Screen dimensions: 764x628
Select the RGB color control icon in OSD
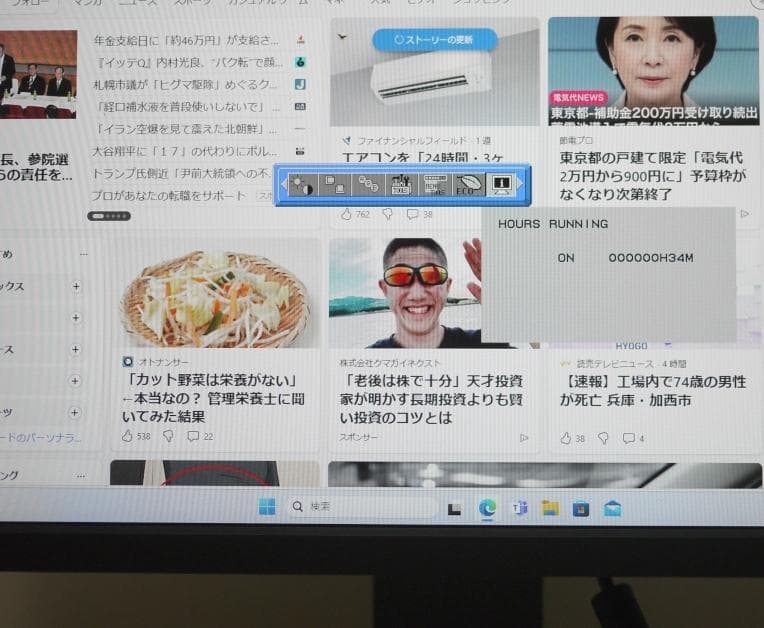click(368, 185)
